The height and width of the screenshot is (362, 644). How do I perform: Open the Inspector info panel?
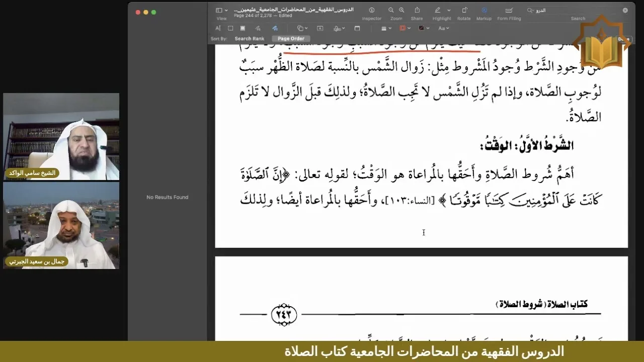372,11
